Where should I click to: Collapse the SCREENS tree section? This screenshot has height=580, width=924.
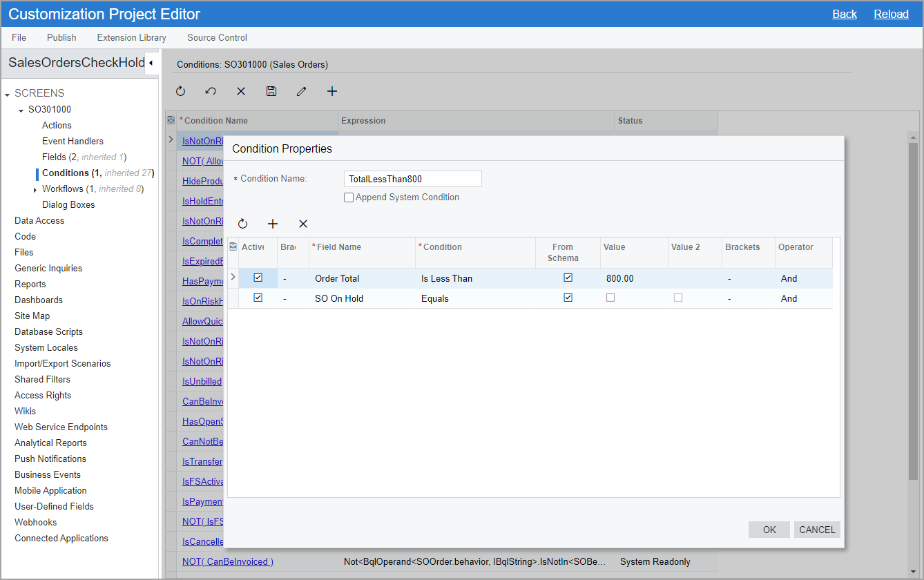(8, 94)
